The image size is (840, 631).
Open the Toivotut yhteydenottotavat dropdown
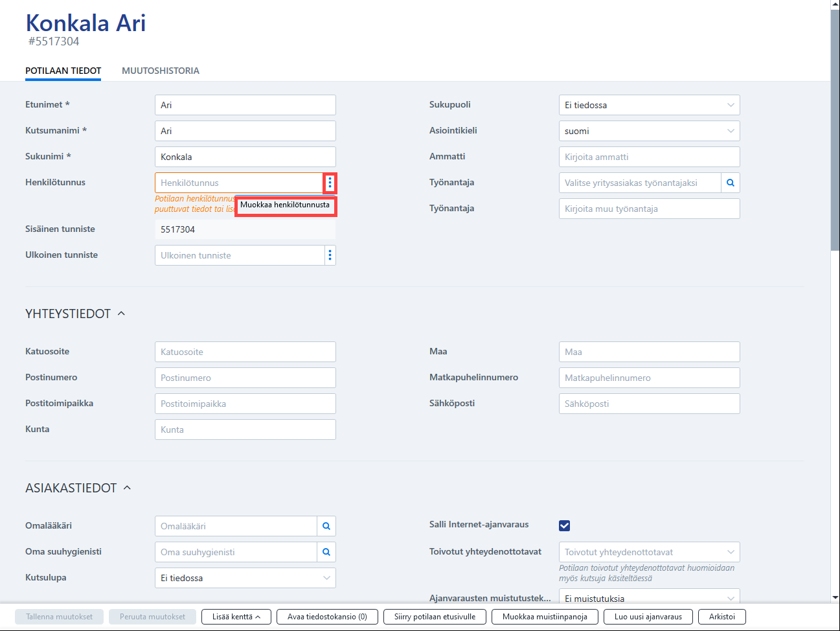pyautogui.click(x=650, y=552)
